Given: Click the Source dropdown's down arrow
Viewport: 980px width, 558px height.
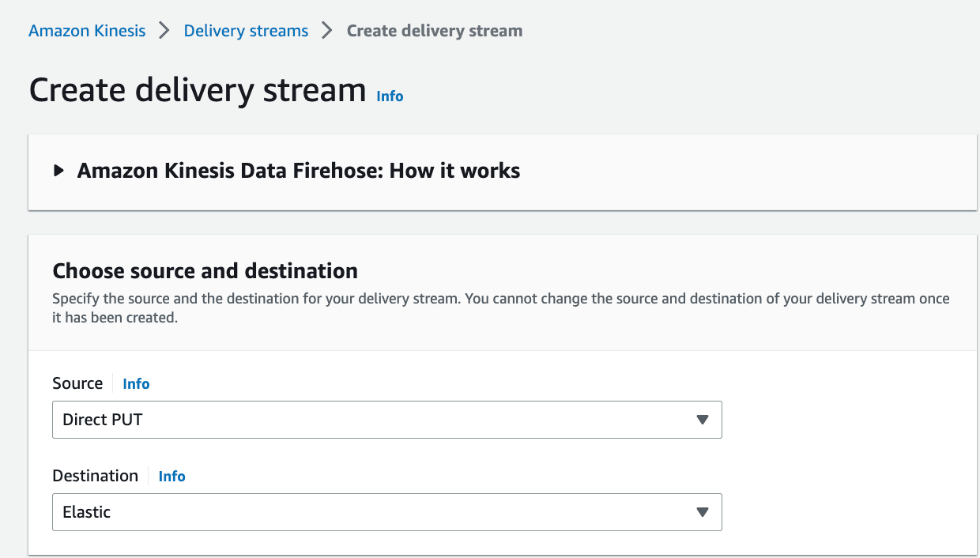Looking at the screenshot, I should click(x=702, y=420).
